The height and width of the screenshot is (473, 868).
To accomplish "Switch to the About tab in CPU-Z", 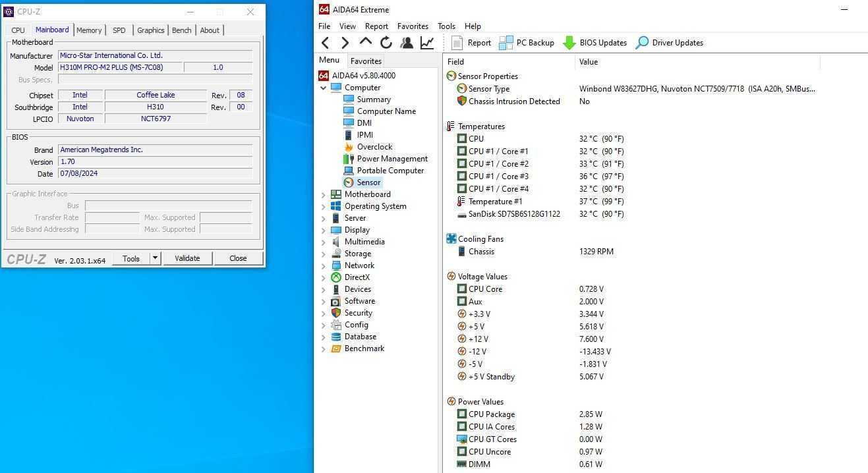I will (x=210, y=30).
